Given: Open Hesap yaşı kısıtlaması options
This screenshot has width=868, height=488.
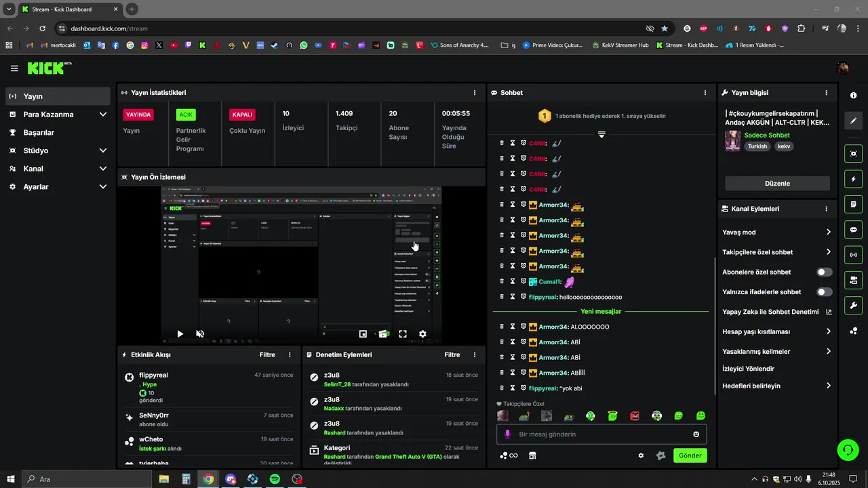Looking at the screenshot, I should 777,331.
